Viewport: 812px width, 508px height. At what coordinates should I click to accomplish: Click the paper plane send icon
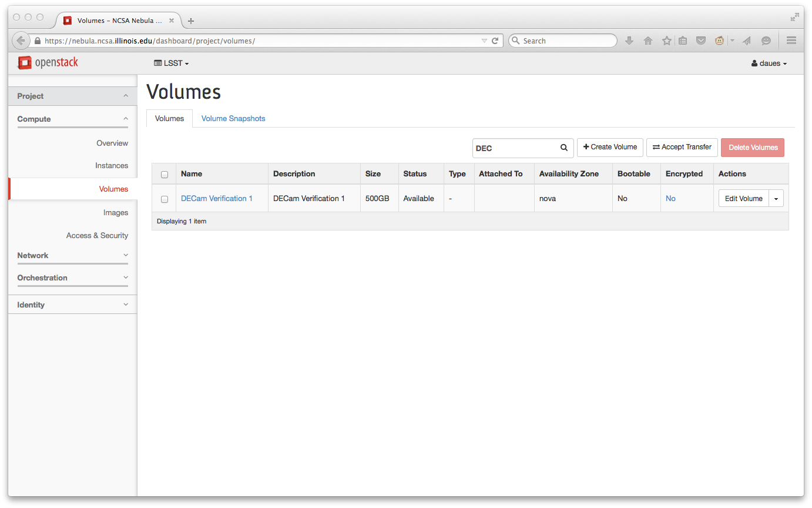tap(747, 41)
